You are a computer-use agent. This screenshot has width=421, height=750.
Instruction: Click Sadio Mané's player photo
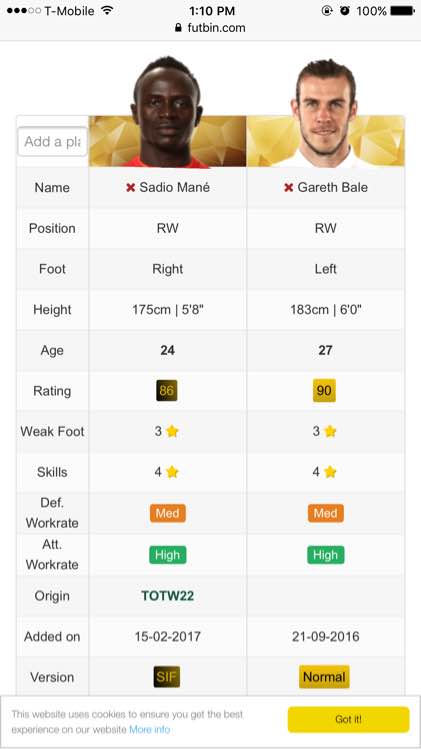pos(167,111)
